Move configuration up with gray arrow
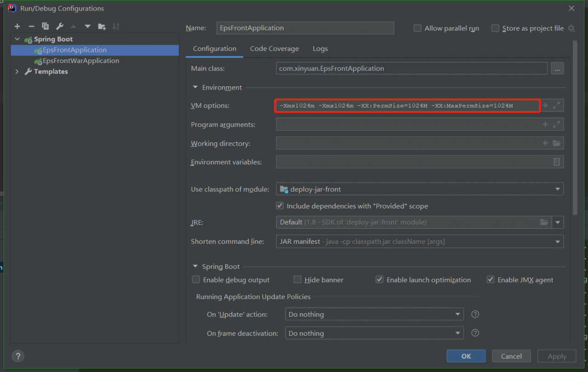Screen dimensions: 588x372 (x=73, y=26)
